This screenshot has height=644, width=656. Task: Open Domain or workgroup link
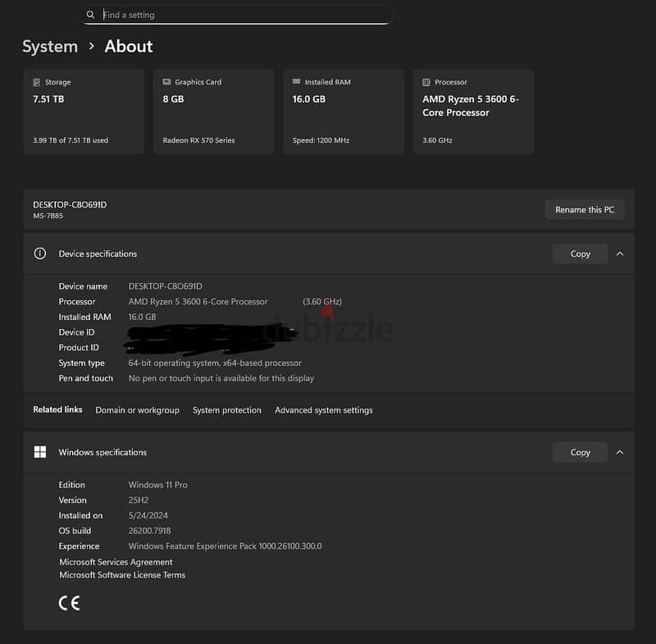click(x=137, y=410)
